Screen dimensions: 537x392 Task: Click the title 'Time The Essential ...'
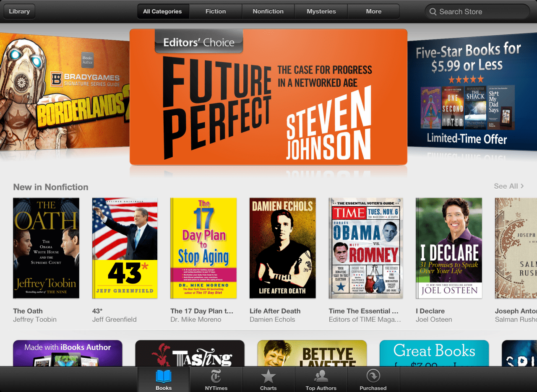tap(364, 311)
